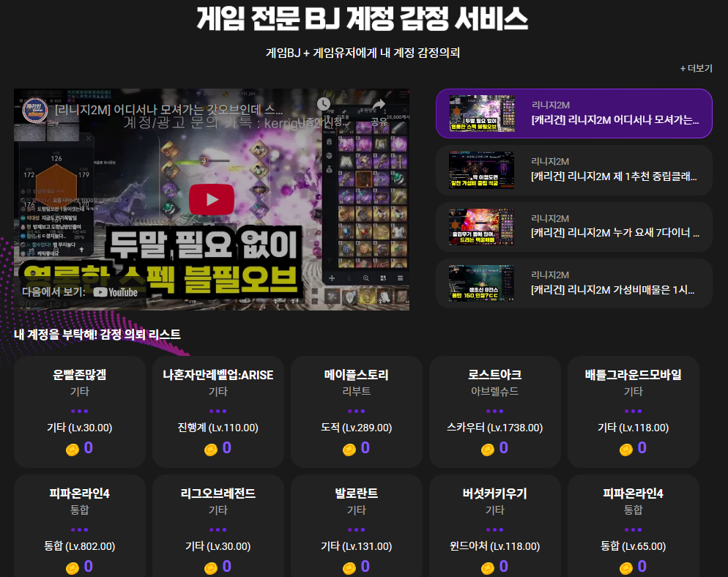Click text 통합 (Lv.802.00)

[x=79, y=546]
